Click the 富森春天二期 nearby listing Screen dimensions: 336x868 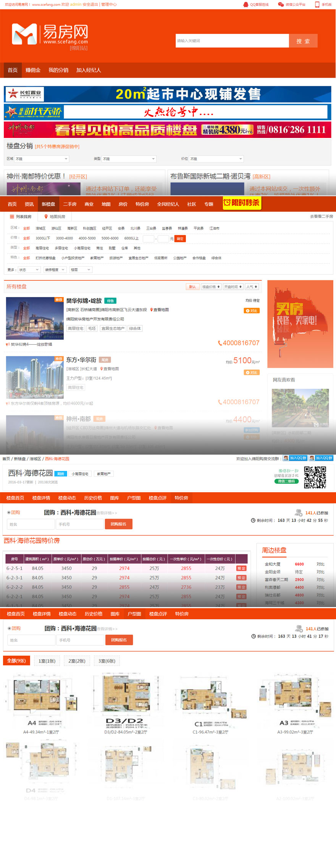pos(276,580)
